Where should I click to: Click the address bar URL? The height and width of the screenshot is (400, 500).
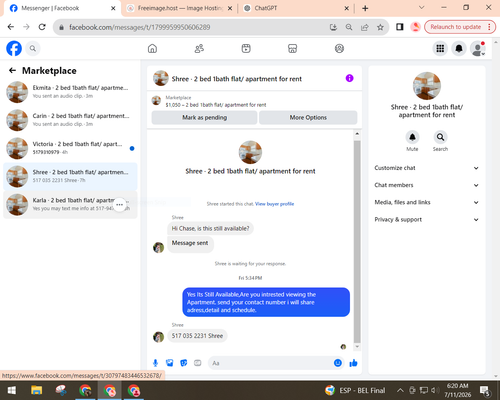[x=139, y=27]
